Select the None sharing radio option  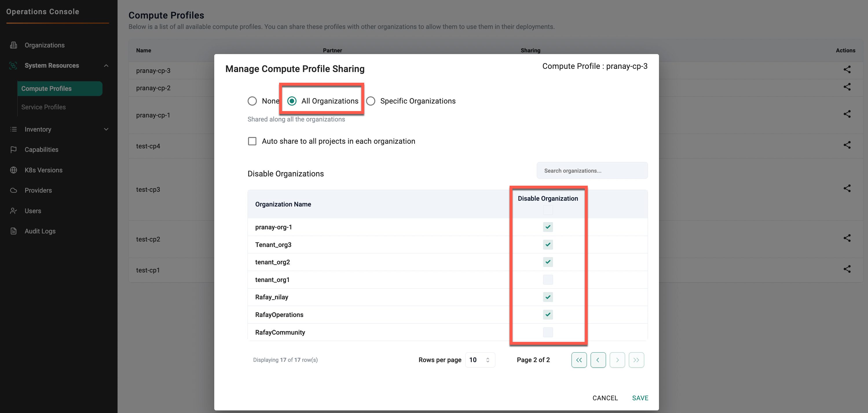252,101
